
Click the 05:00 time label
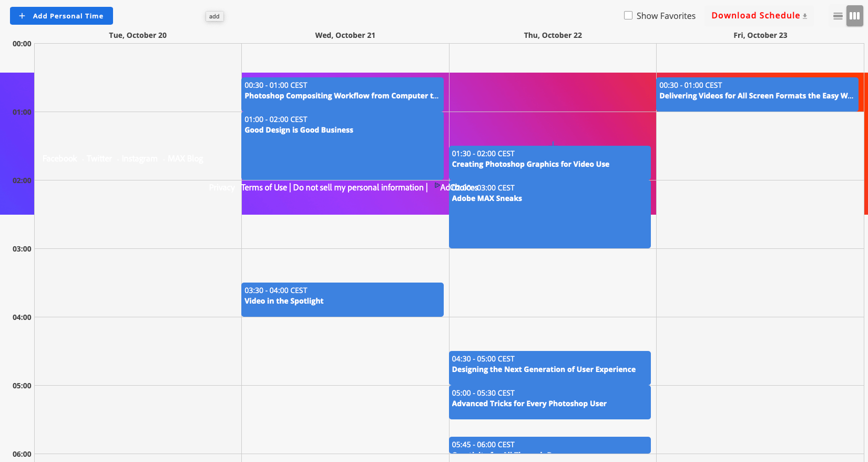(22, 386)
